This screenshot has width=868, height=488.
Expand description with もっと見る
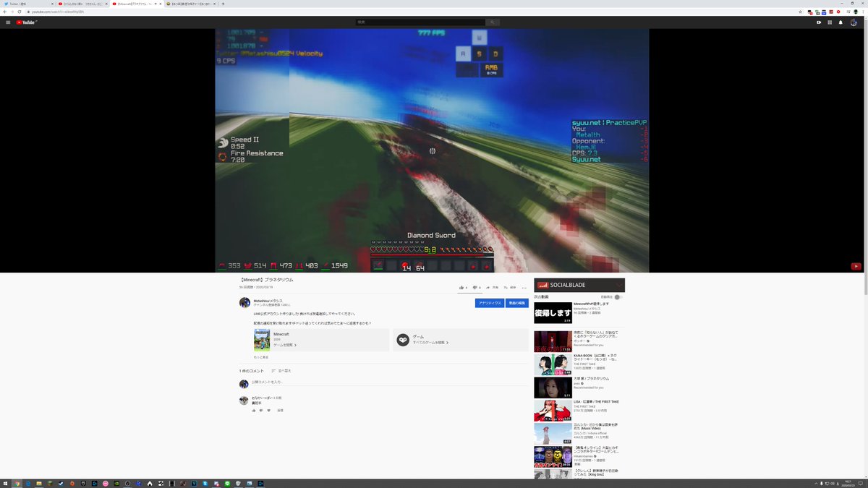[x=260, y=357]
